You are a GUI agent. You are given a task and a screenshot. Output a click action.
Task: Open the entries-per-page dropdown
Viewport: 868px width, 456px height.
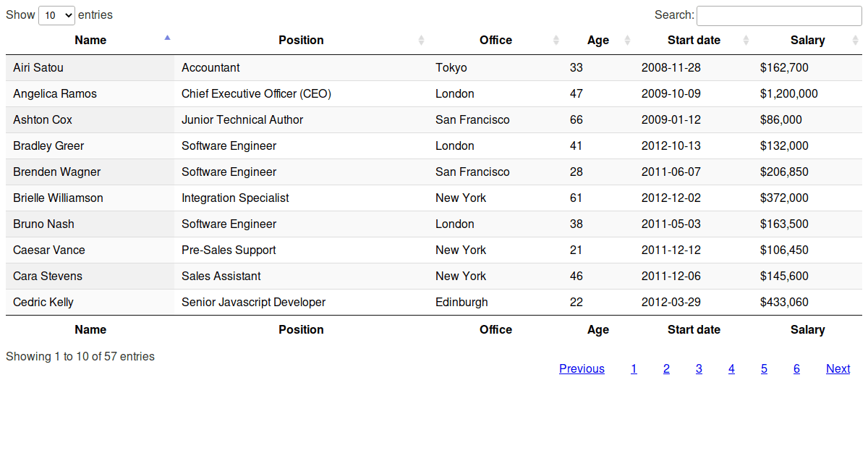pyautogui.click(x=56, y=15)
